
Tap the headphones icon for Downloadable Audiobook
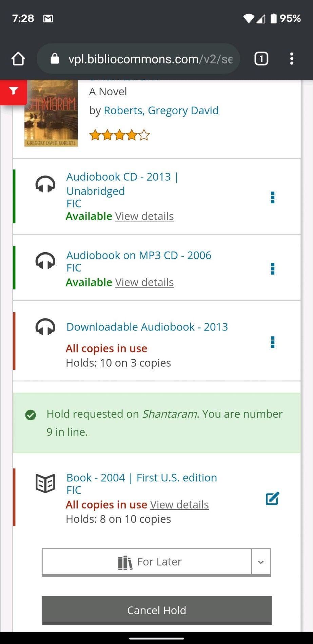pos(45,327)
